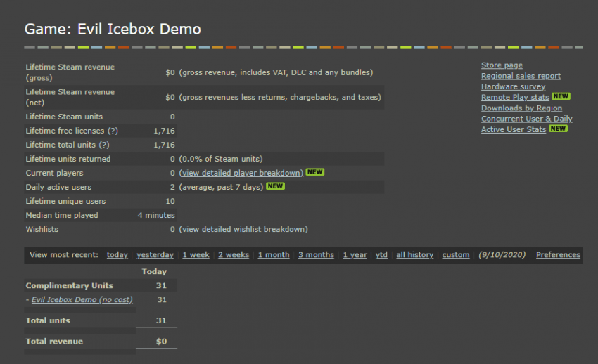
Task: Click the 31 value in Total units row
Action: pos(161,320)
